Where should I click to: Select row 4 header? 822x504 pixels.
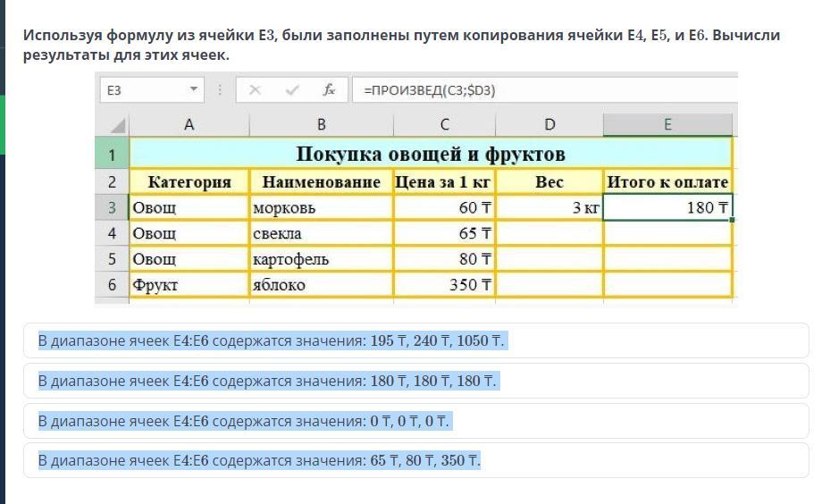pyautogui.click(x=113, y=233)
